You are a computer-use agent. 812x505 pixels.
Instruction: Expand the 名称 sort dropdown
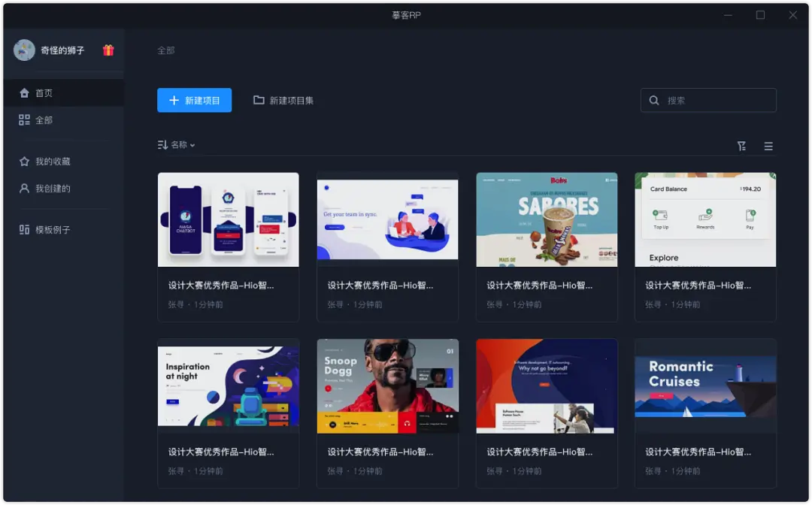pos(183,145)
